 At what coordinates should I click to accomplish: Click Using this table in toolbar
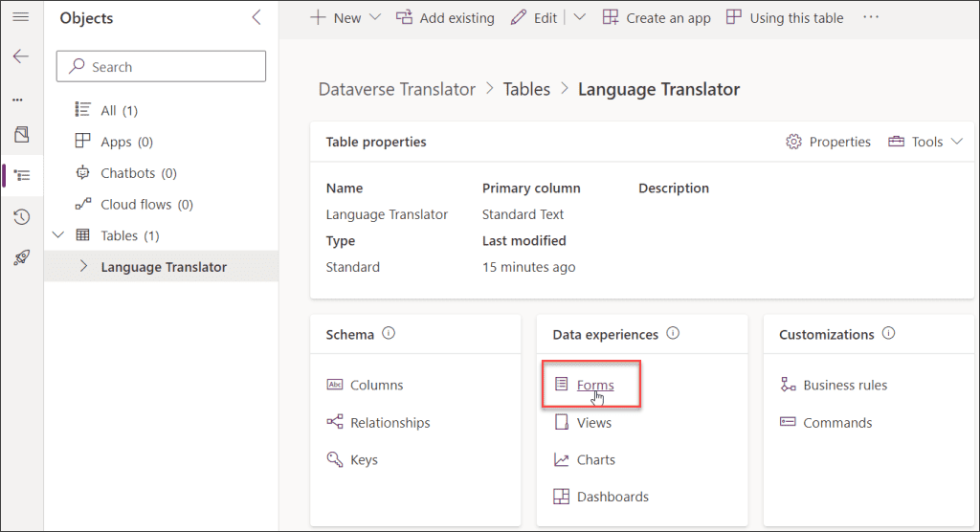click(785, 18)
